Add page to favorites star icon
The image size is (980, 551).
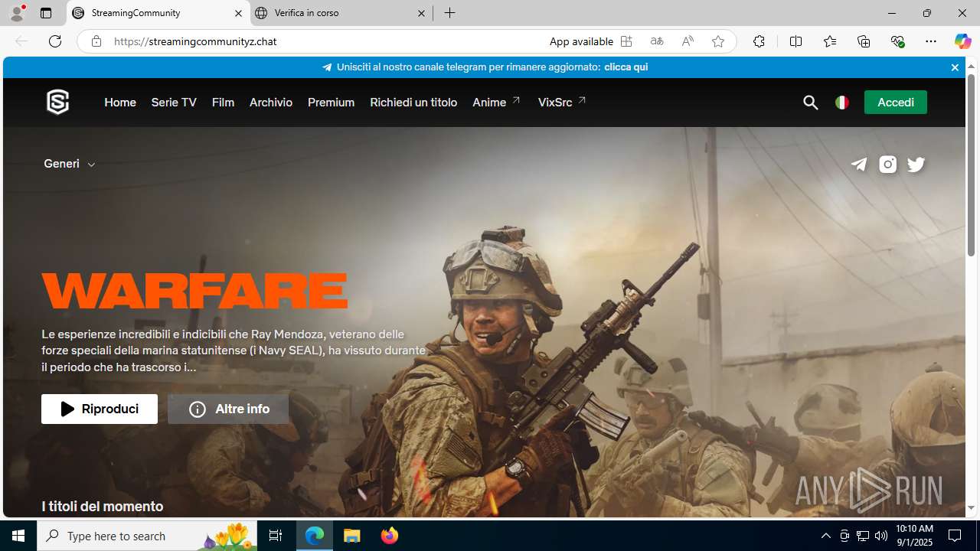pos(718,41)
